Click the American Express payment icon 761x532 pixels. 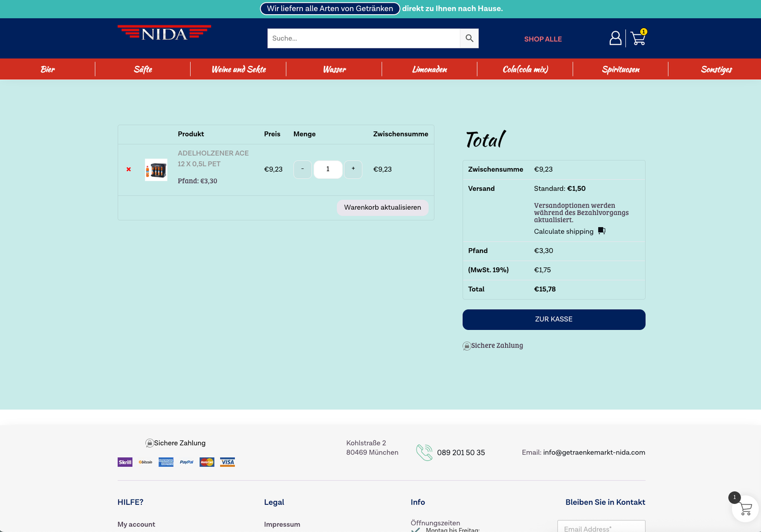coord(166,462)
